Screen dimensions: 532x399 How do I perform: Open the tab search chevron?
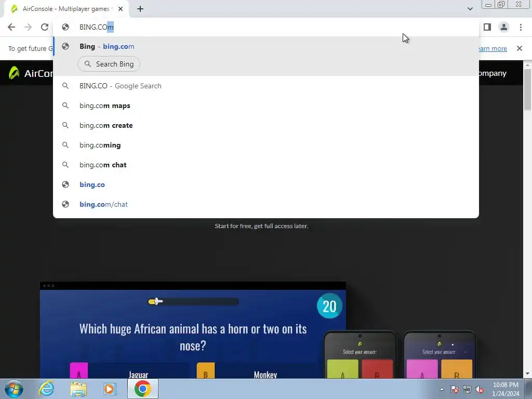click(x=470, y=9)
